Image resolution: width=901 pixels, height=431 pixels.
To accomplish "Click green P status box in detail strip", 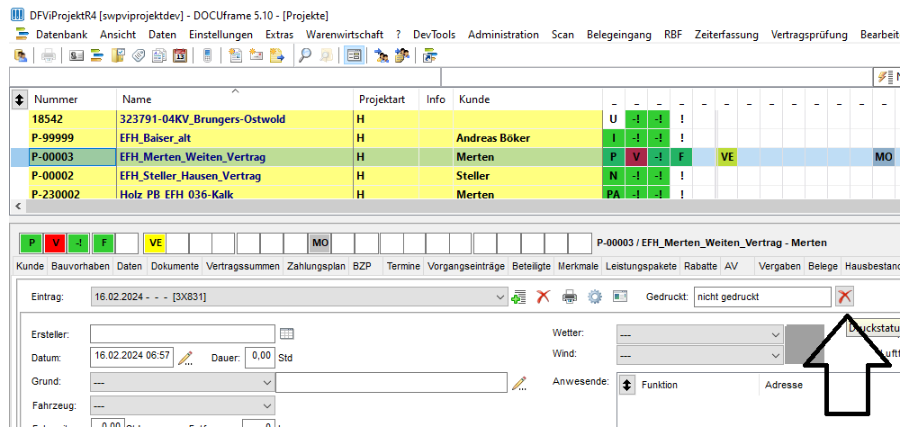I will coord(31,243).
